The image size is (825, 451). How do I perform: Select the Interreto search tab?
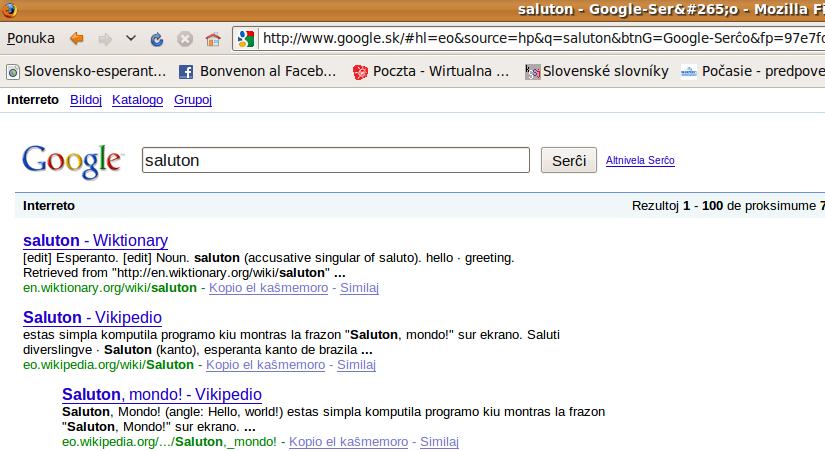(x=33, y=99)
